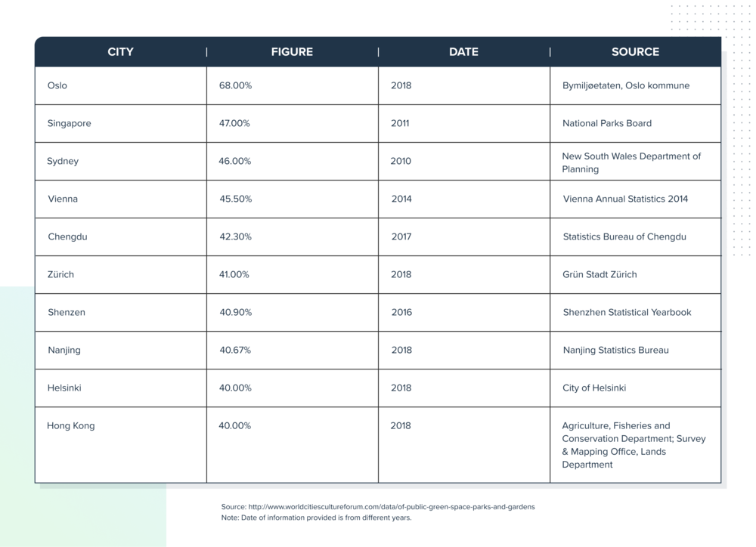Screen dimensions: 756x547
Task: Click the FIGURE column header
Action: [x=293, y=52]
